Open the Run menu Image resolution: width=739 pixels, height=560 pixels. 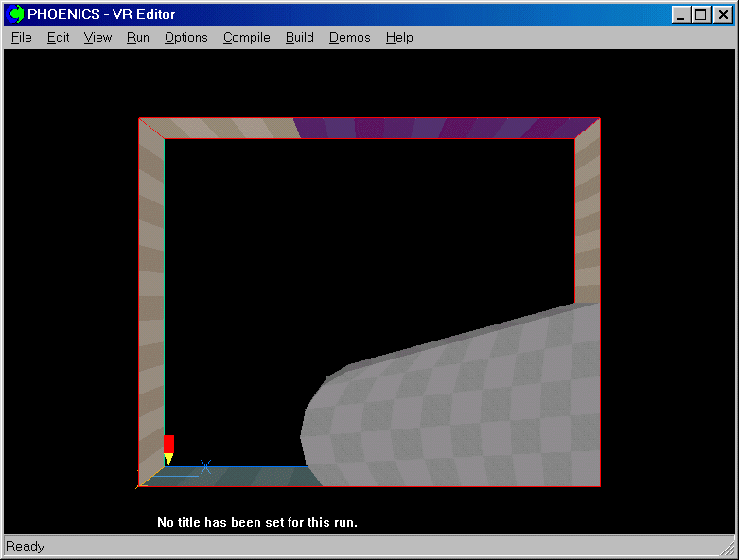[x=137, y=38]
